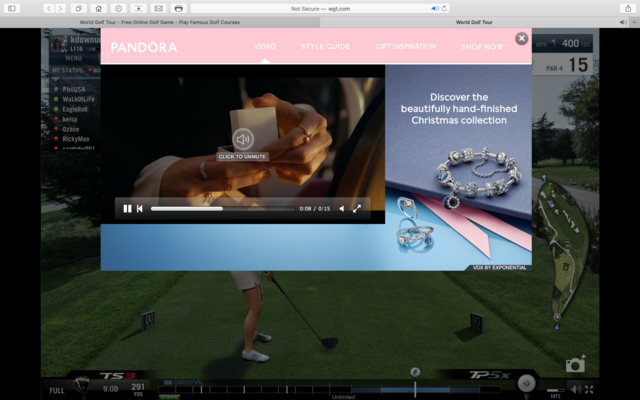Viewport: 640px width, 400px height.
Task: Click the swing meter bar
Action: pyautogui.click(x=330, y=389)
